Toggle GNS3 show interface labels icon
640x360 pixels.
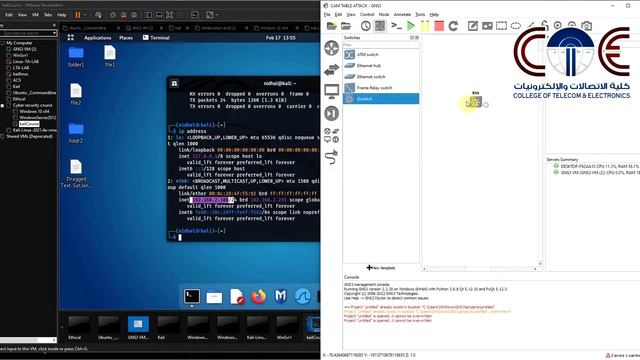(x=380, y=26)
